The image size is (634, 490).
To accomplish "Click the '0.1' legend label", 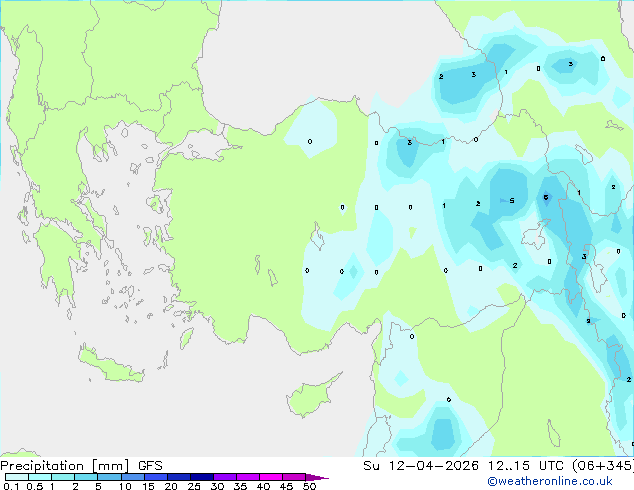I will [x=11, y=486].
